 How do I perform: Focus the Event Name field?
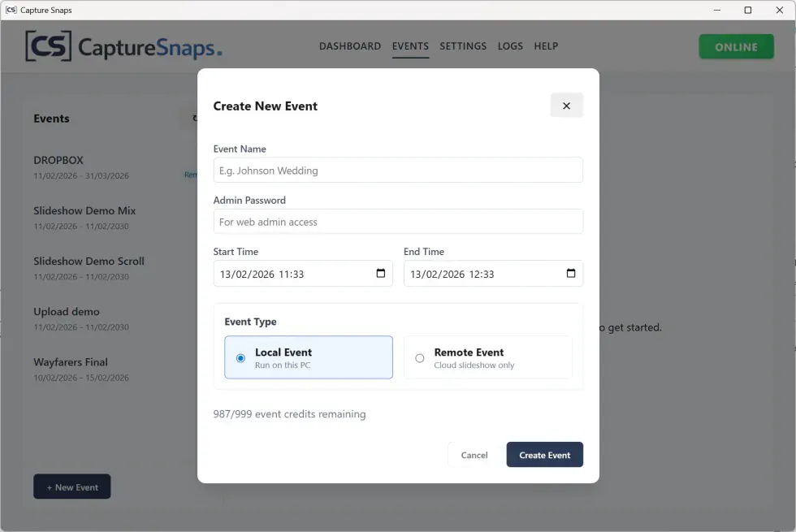(x=398, y=170)
